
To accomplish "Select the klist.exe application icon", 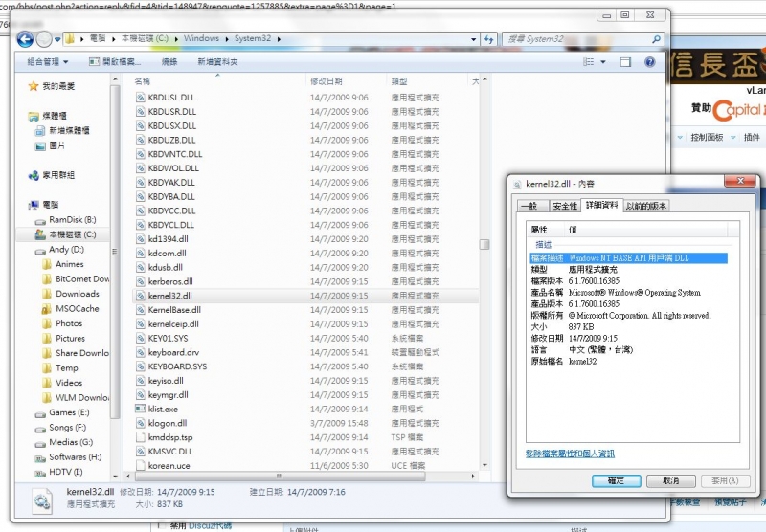I will point(140,409).
